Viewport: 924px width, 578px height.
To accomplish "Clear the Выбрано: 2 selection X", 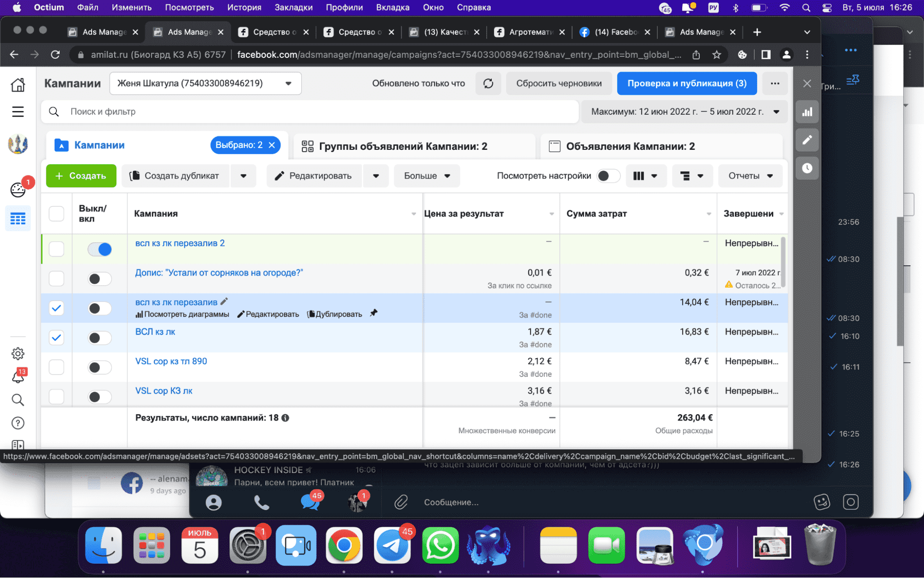I will pos(272,145).
